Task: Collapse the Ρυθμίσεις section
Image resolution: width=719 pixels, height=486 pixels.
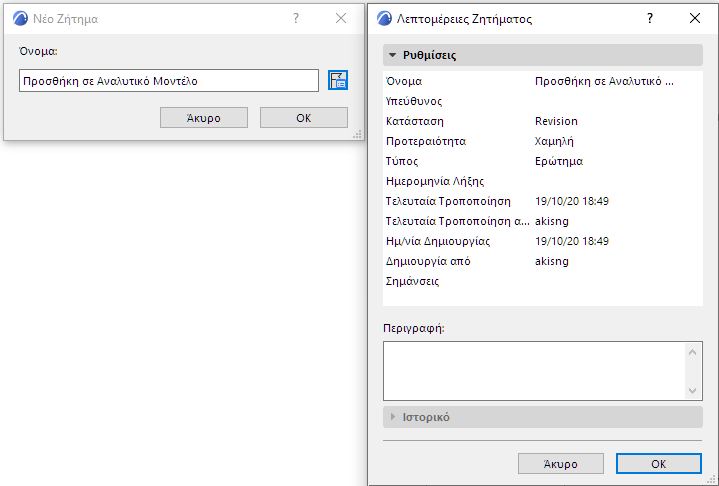Action: [x=542, y=55]
